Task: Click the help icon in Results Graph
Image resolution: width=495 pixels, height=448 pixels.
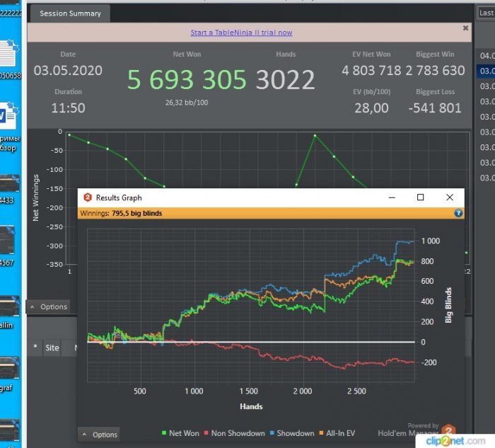Action: pyautogui.click(x=458, y=213)
